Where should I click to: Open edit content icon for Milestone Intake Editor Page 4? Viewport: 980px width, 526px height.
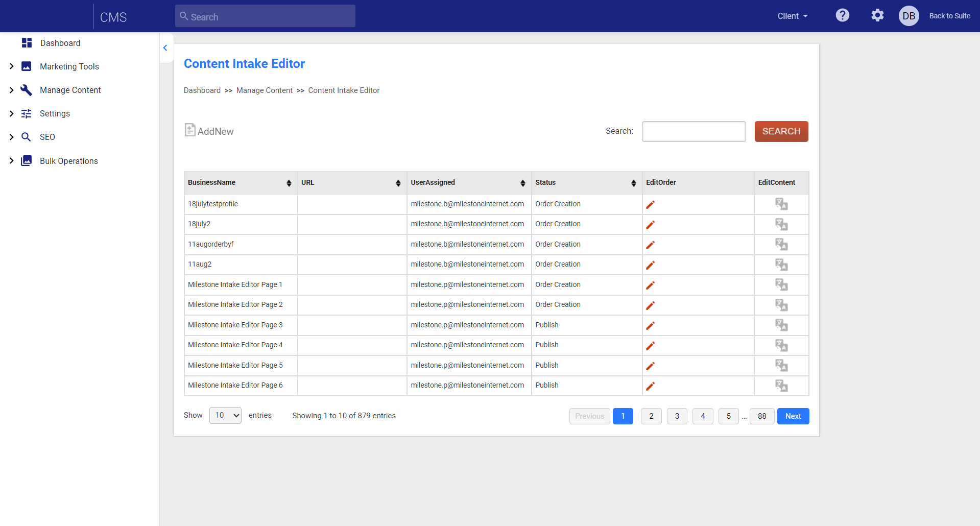(781, 345)
